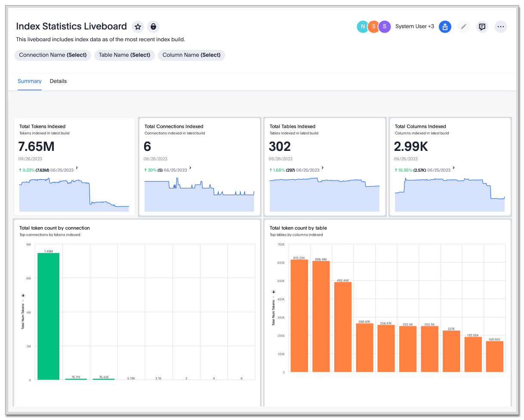Click the System User +3 sharing label
Screen dimensions: 524x420
pos(414,26)
